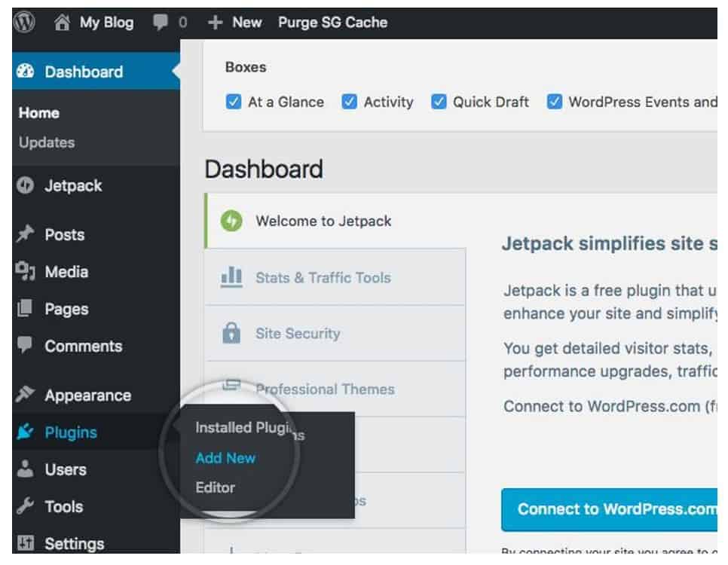Open the Settings menu label
Screen dimensions: 728x565
tap(75, 544)
